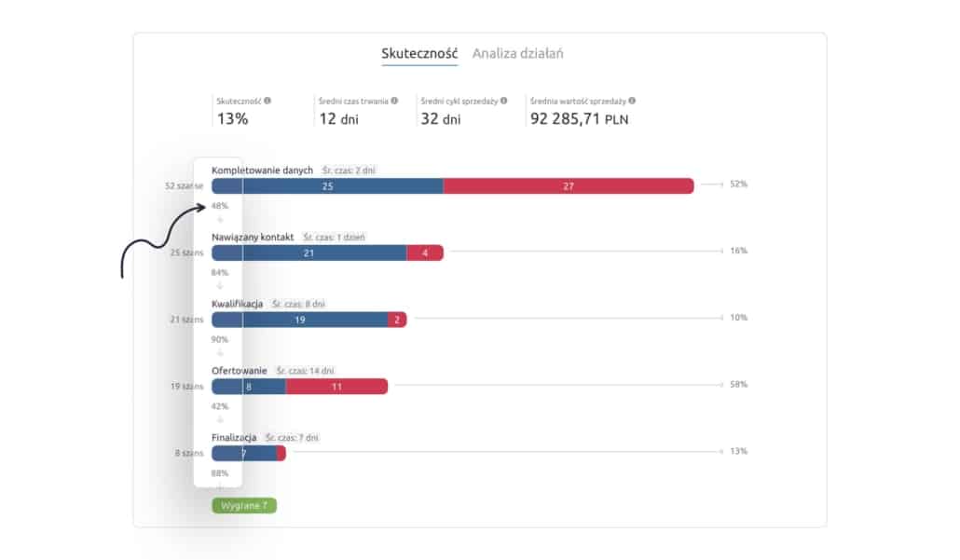This screenshot has height=560, width=960.
Task: Click the 16% loss rate label
Action: (x=738, y=251)
